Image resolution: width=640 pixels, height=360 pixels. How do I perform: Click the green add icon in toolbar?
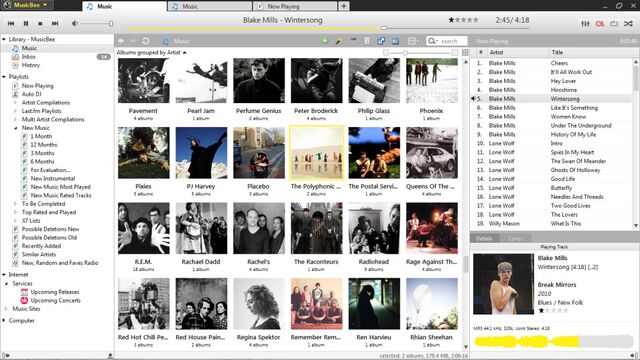[325, 41]
